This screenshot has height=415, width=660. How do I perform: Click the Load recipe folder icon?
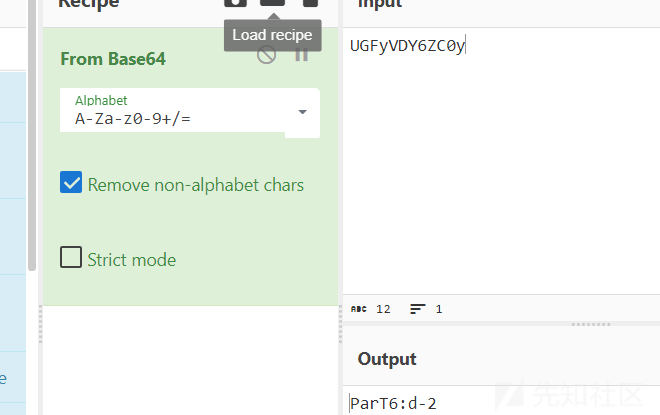click(272, 3)
